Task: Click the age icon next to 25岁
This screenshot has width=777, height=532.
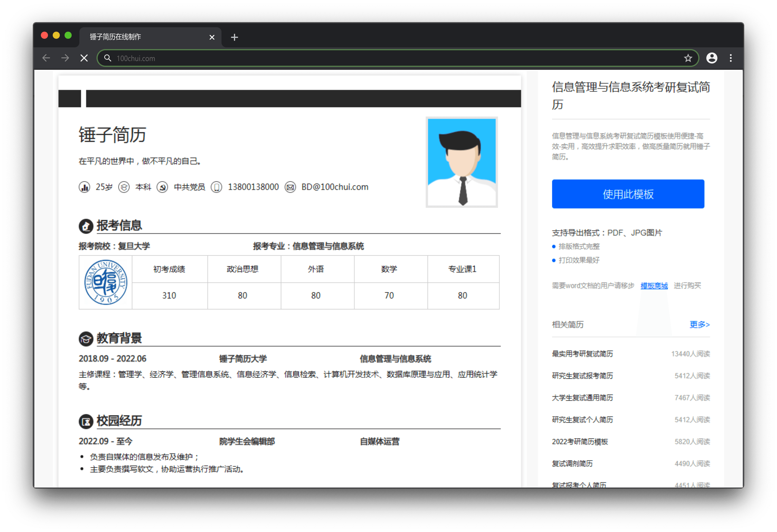Action: click(84, 187)
